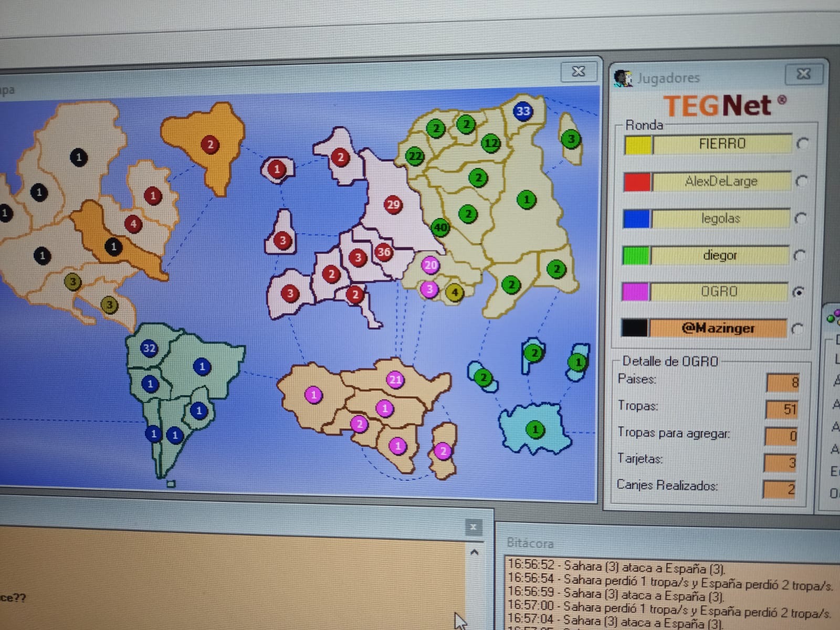Viewport: 840px width, 630px height.
Task: Click the AlexDeLarge player name
Action: click(721, 182)
